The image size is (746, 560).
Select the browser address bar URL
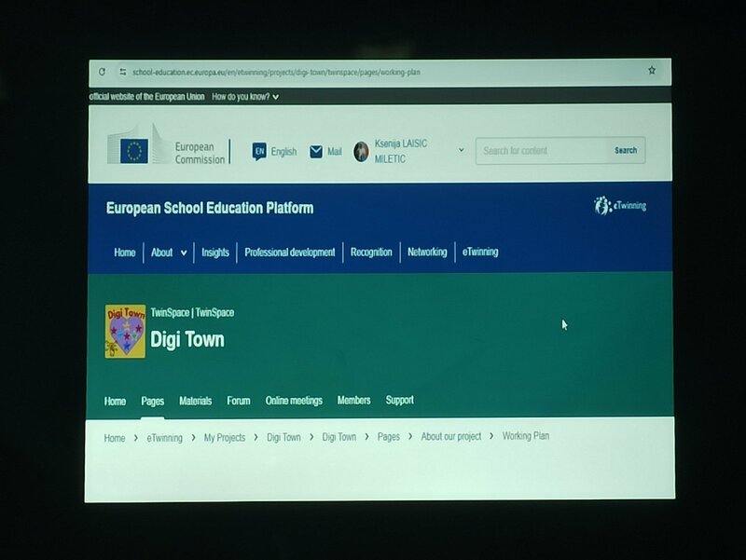pos(276,73)
